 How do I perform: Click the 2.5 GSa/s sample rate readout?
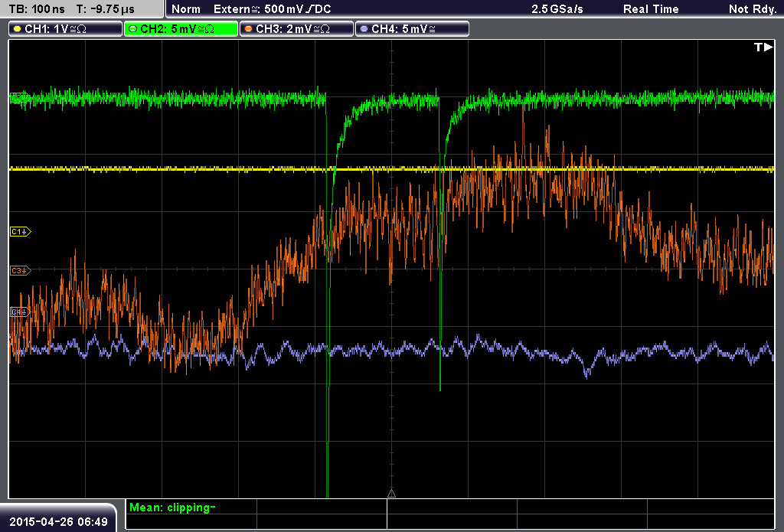click(557, 9)
